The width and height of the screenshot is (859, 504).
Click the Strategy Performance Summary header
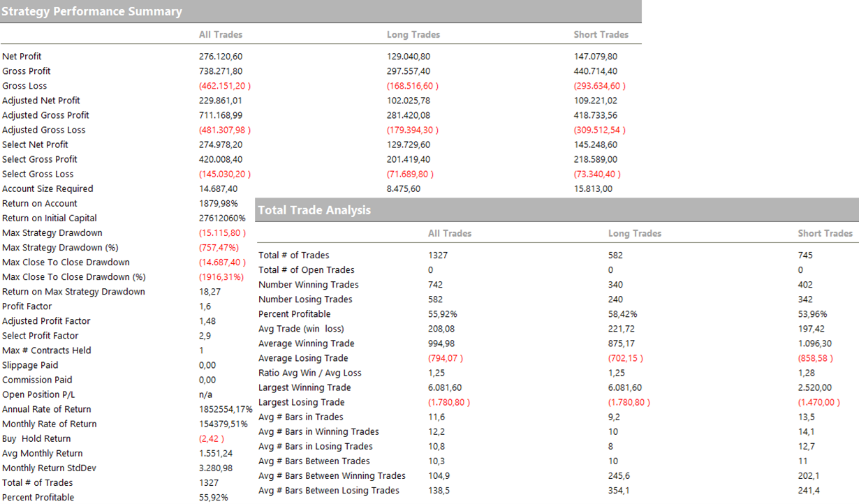[x=92, y=12]
